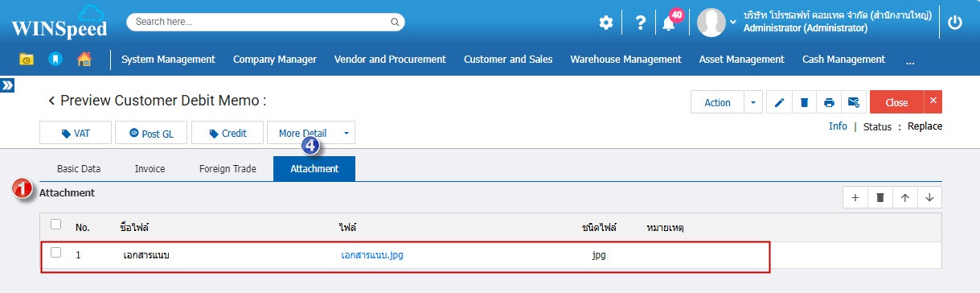Check the row 1 attachment checkbox
The width and height of the screenshot is (980, 293).
pyautogui.click(x=55, y=253)
